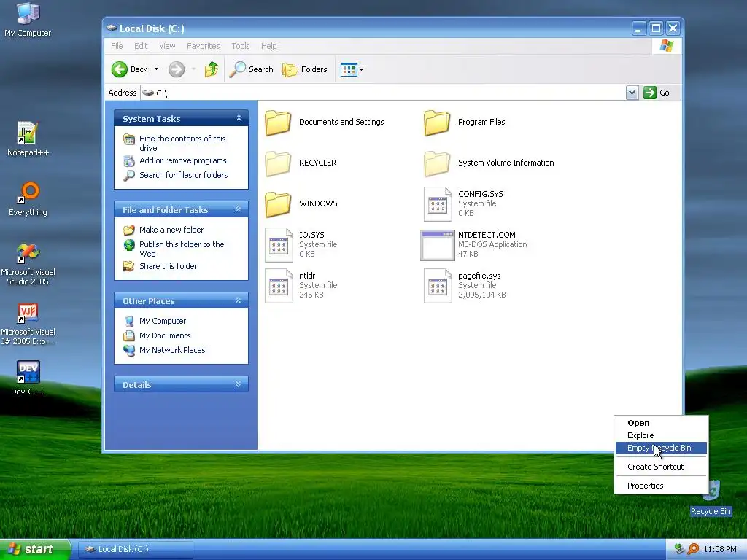This screenshot has width=747, height=560.
Task: Choose Explore in context menu
Action: coord(661,435)
